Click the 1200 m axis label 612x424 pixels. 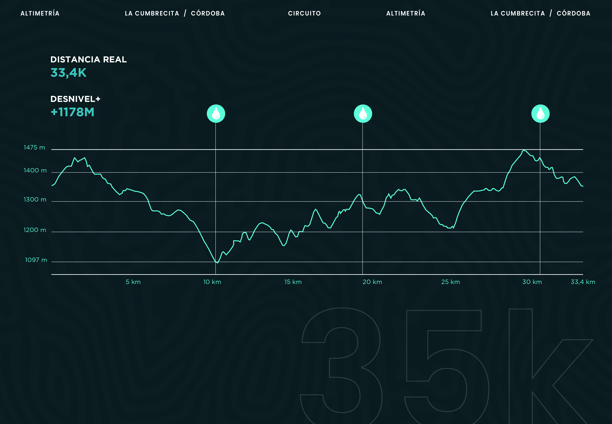tap(35, 230)
